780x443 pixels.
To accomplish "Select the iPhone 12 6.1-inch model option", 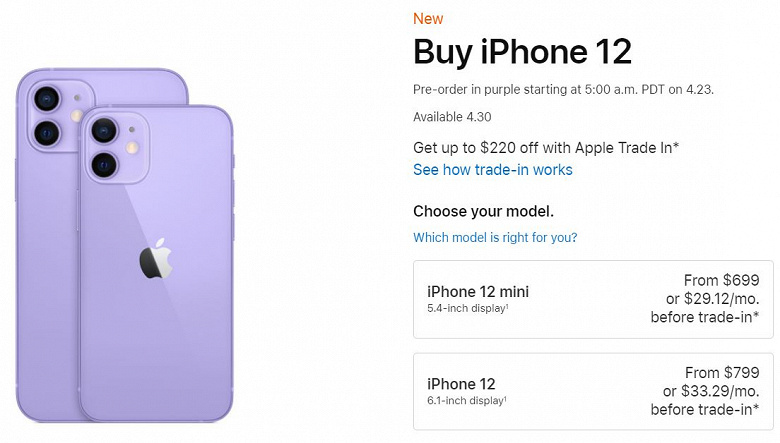I will pos(592,390).
